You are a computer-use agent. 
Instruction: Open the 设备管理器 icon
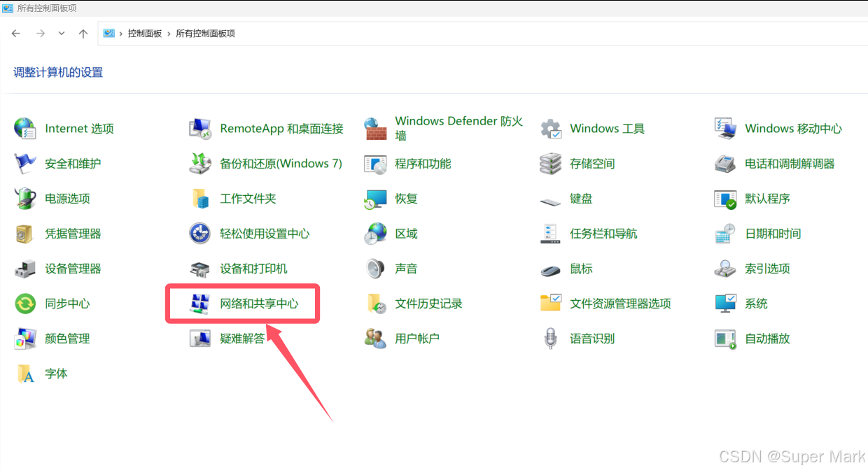25,269
